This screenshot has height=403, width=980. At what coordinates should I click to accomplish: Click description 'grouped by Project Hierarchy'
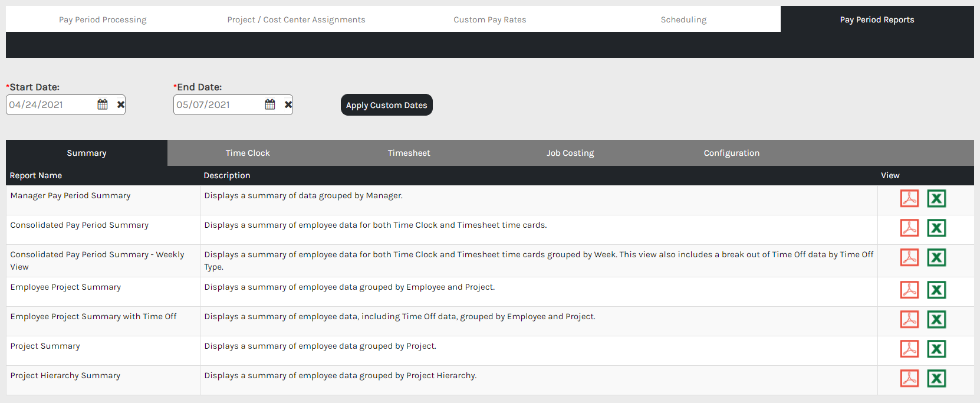(341, 375)
